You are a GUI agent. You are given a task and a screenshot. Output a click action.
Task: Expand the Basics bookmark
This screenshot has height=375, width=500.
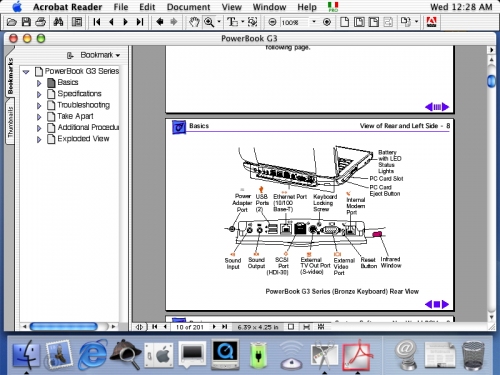39,83
